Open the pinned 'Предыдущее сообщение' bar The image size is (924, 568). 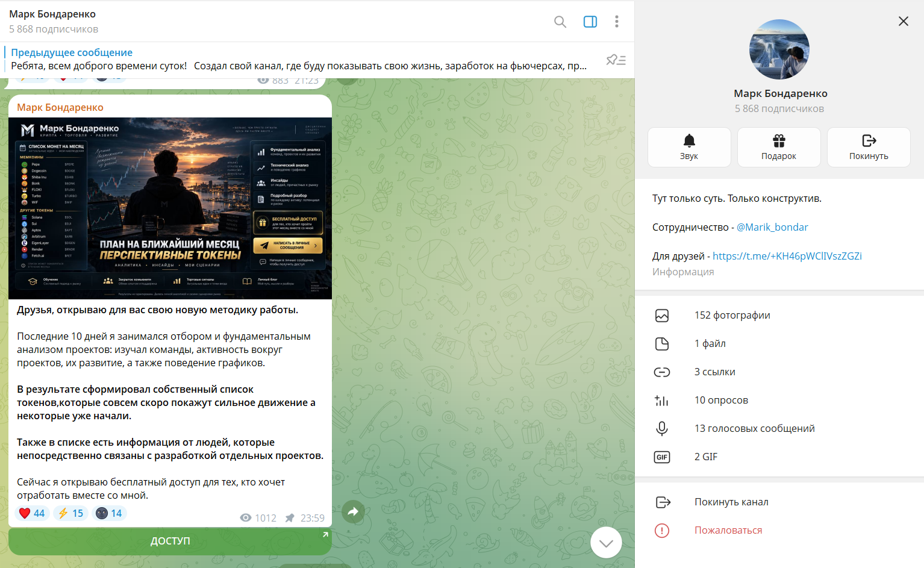point(298,59)
